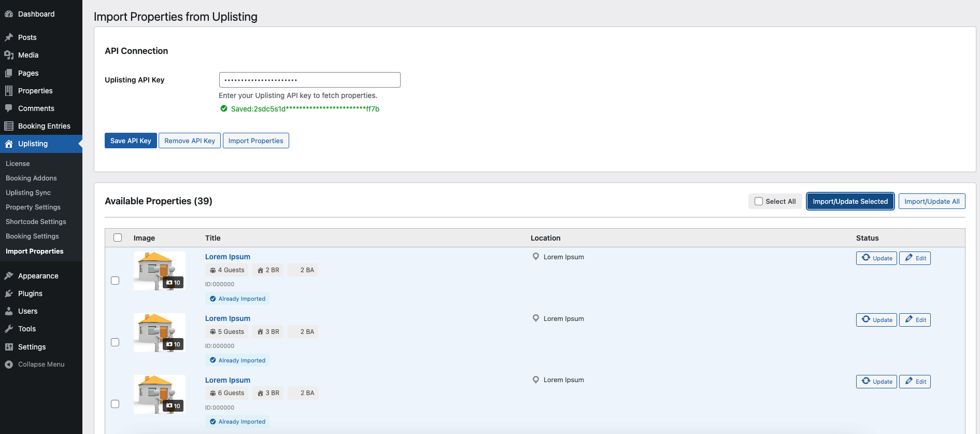Click Edit button for 5 Guests property
This screenshot has width=980, height=434.
pyautogui.click(x=915, y=320)
